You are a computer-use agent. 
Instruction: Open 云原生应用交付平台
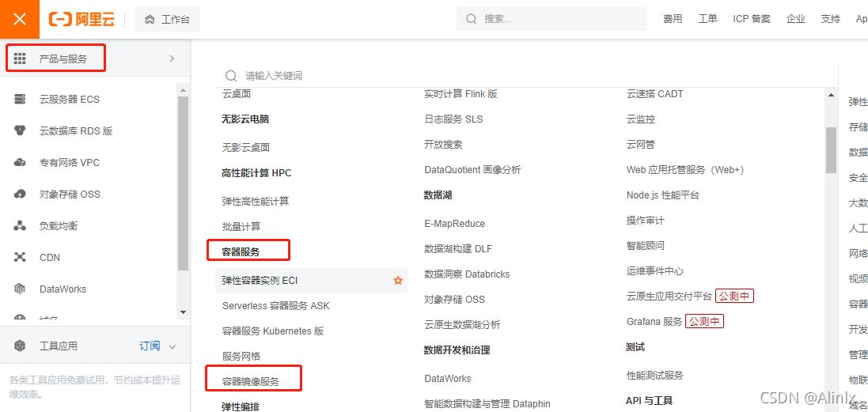click(x=669, y=296)
